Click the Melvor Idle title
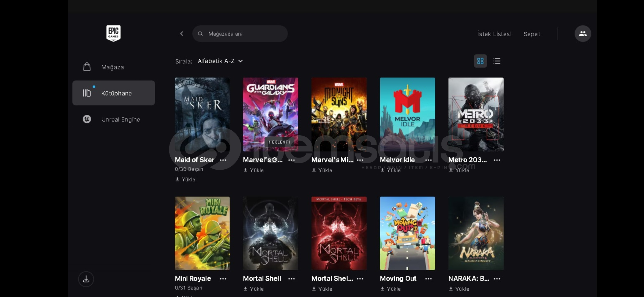644x297 pixels. 397,160
